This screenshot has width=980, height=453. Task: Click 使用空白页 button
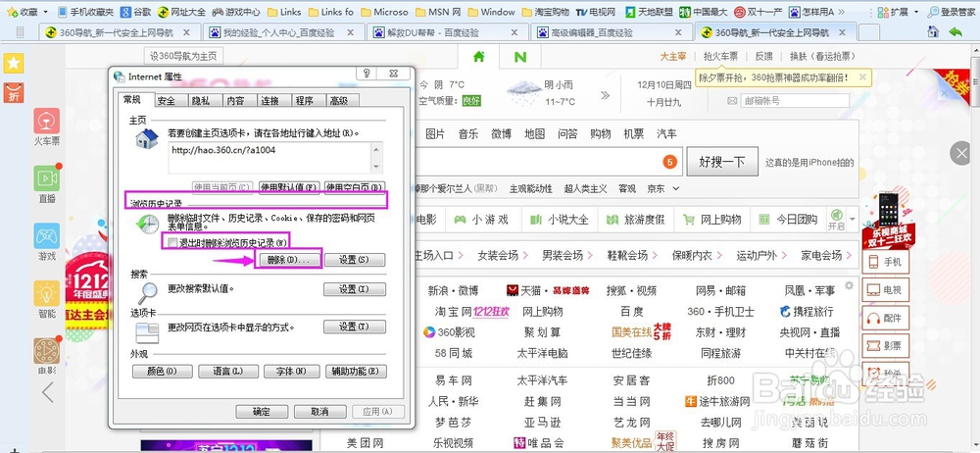click(x=355, y=187)
